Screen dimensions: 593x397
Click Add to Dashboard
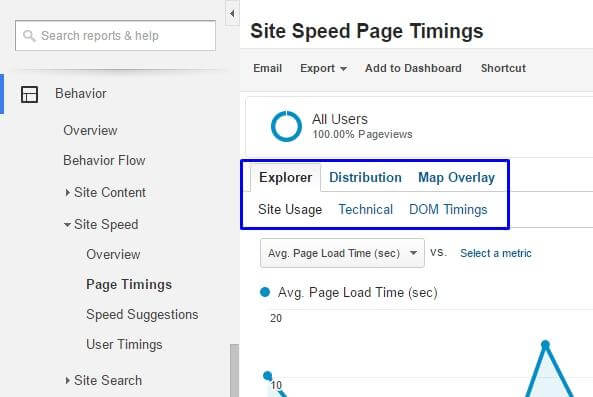click(x=413, y=68)
